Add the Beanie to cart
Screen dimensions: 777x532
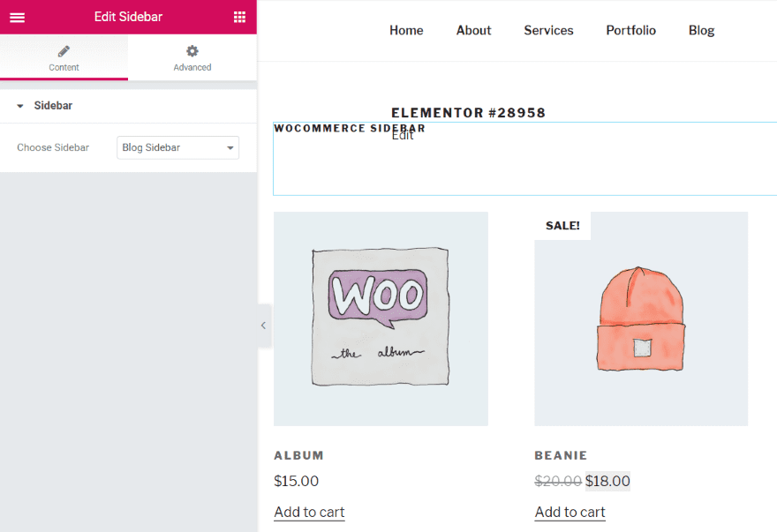[570, 512]
